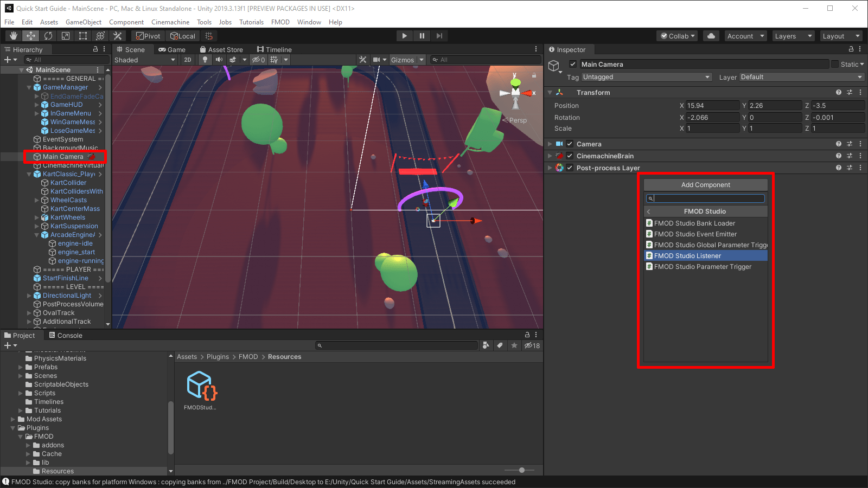Go back from FMOD Studio list
The width and height of the screenshot is (868, 488).
649,211
